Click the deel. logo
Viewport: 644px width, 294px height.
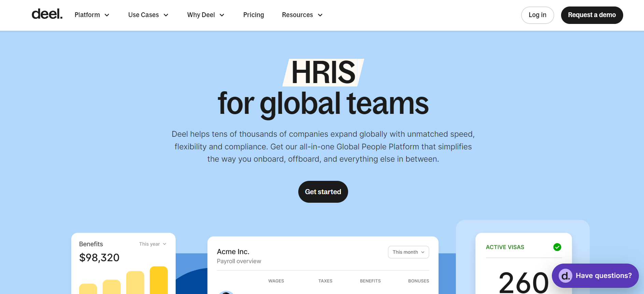pos(47,14)
